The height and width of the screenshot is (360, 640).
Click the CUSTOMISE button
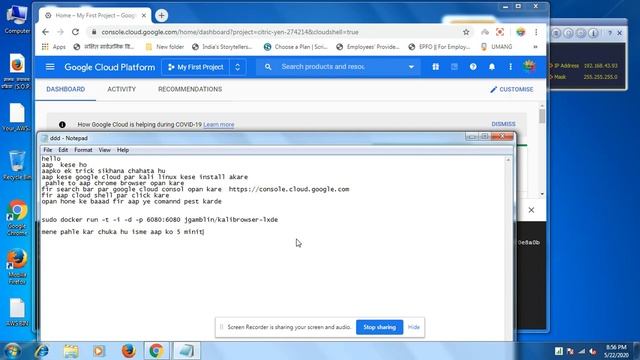pos(512,89)
